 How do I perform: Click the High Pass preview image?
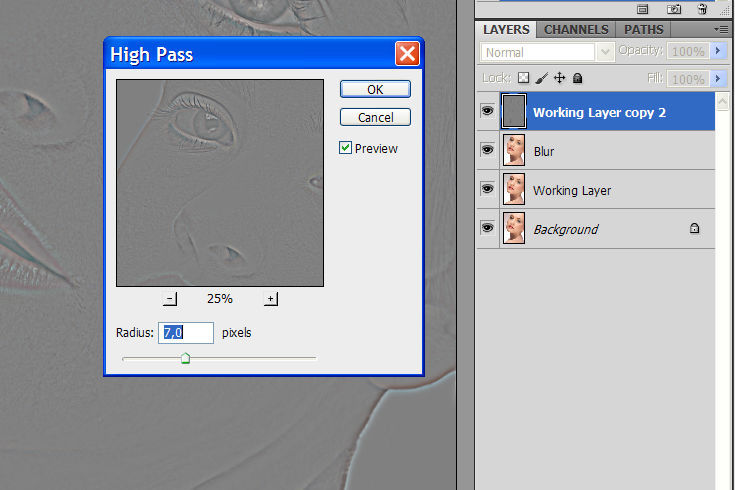tap(220, 183)
